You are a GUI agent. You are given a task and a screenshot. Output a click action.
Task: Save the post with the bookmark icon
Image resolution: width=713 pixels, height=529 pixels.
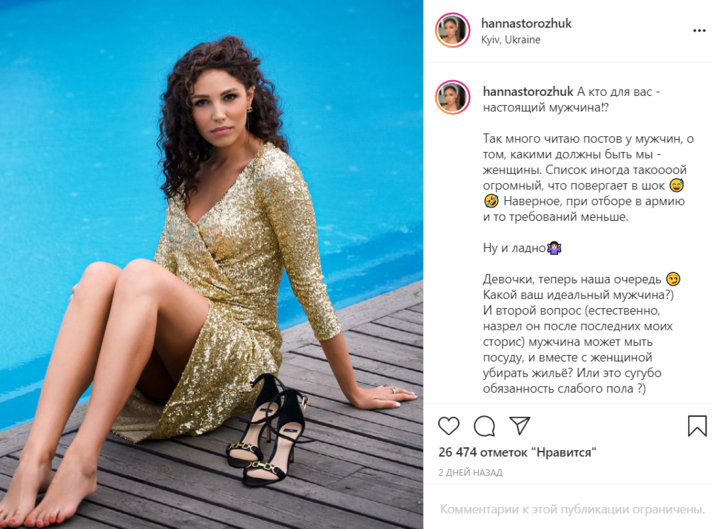(697, 426)
